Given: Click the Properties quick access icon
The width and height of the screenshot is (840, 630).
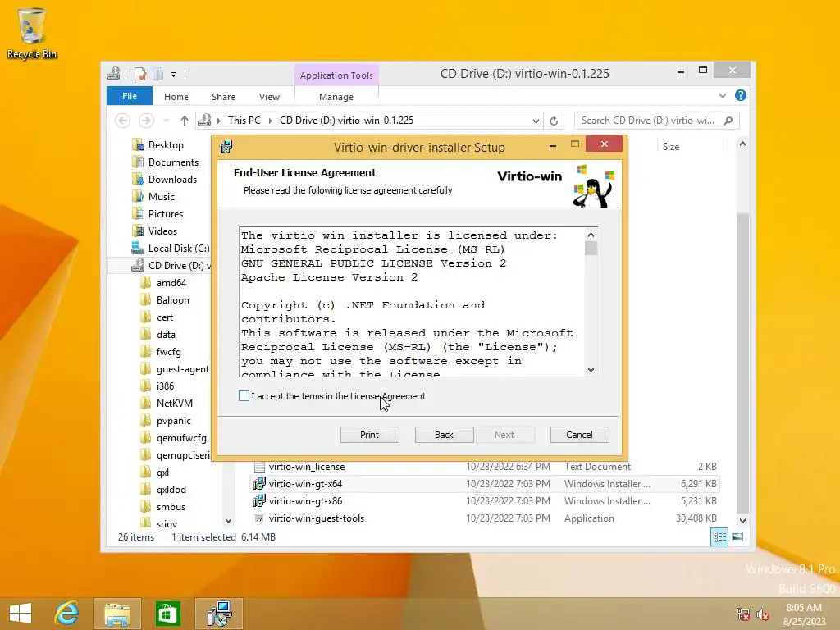Looking at the screenshot, I should coord(140,74).
